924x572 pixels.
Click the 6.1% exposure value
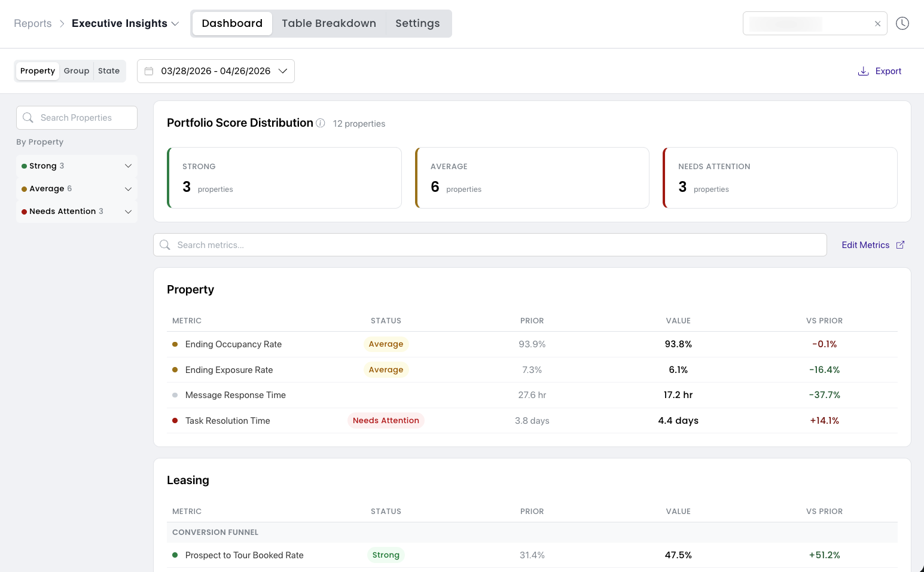tap(678, 370)
